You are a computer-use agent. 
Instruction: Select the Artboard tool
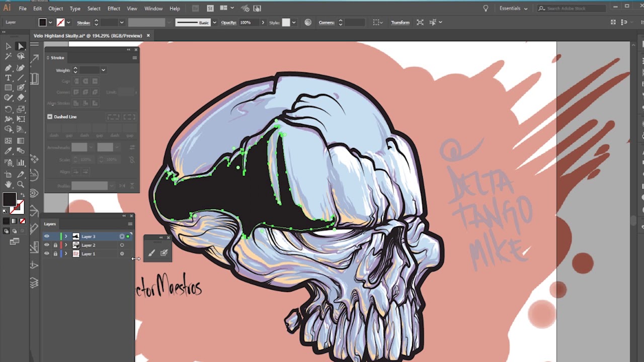click(x=9, y=173)
